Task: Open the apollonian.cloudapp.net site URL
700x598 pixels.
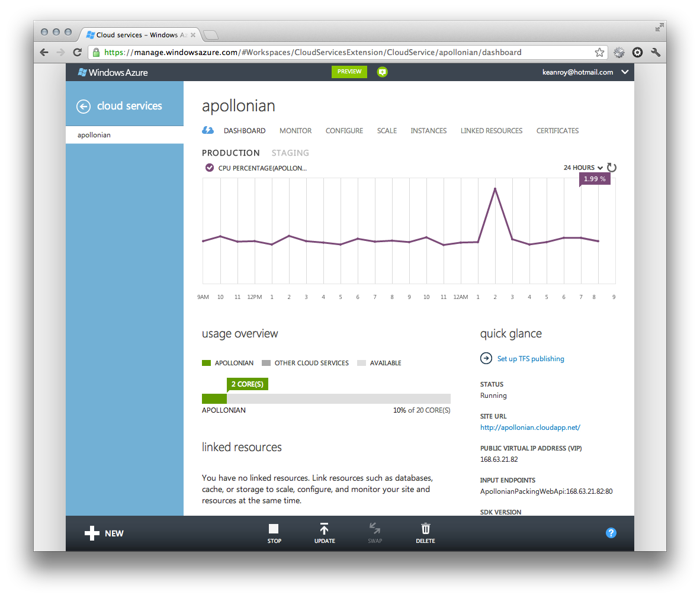Action: pos(530,427)
